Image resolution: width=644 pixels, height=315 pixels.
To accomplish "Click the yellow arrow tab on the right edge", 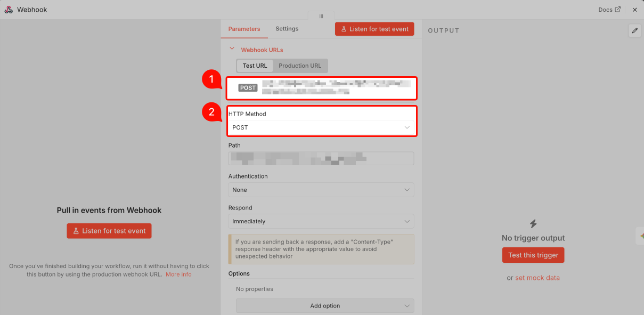I will point(641,236).
